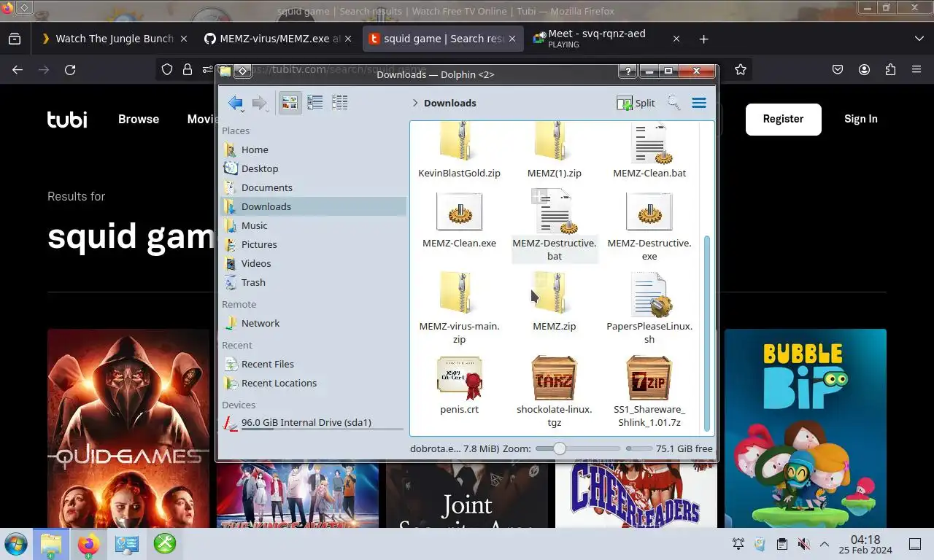Reload the page in Firefox
The height and width of the screenshot is (560, 934).
coord(70,70)
